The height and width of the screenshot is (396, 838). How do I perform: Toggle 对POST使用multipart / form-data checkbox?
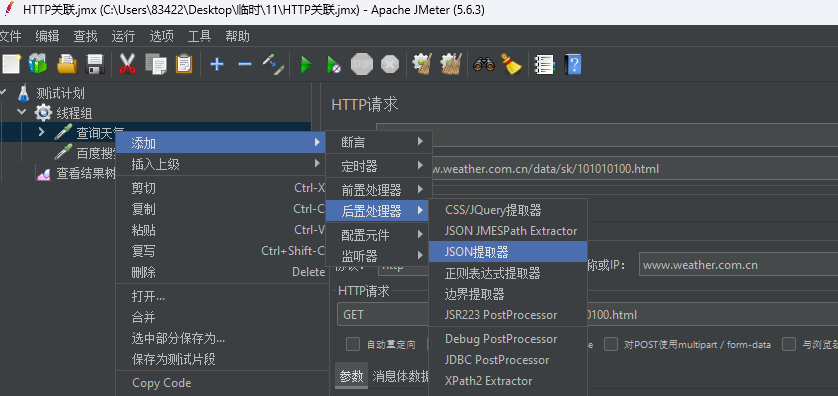611,344
